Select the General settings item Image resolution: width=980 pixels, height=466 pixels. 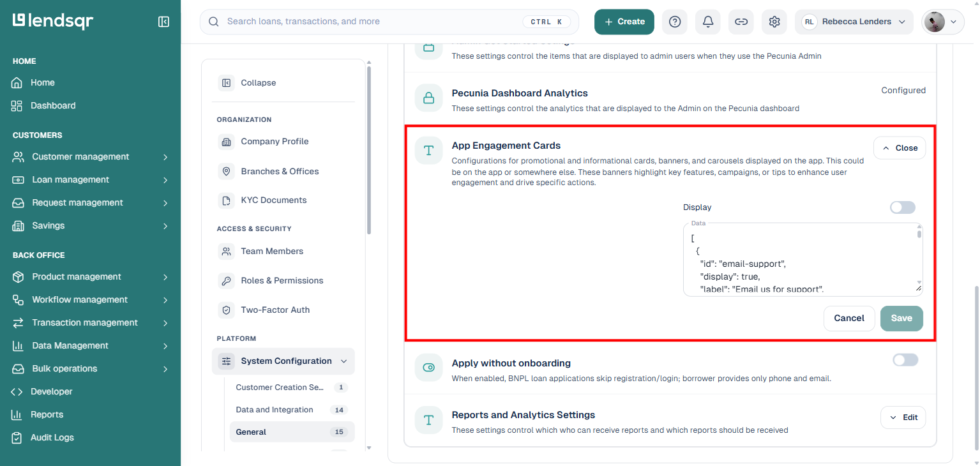click(x=292, y=432)
